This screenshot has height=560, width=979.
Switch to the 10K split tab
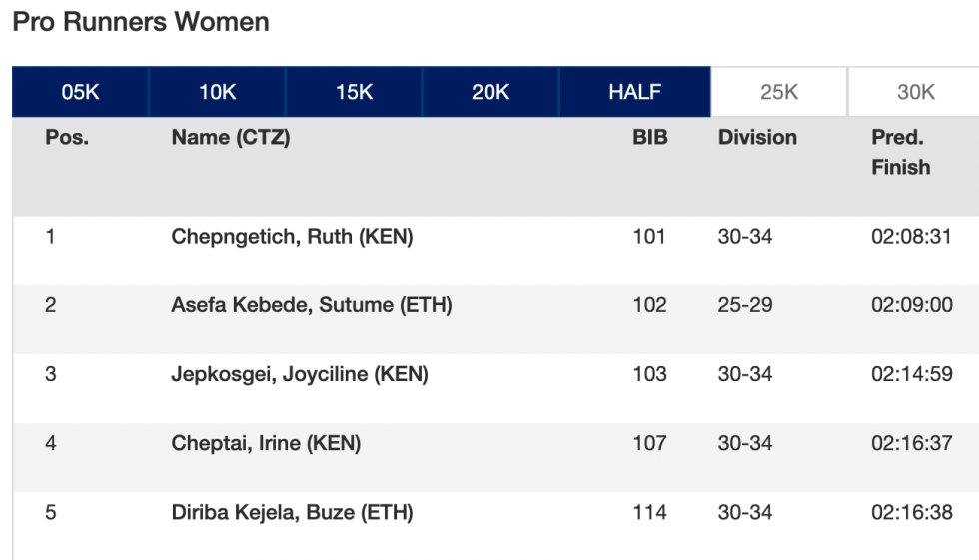[217, 92]
